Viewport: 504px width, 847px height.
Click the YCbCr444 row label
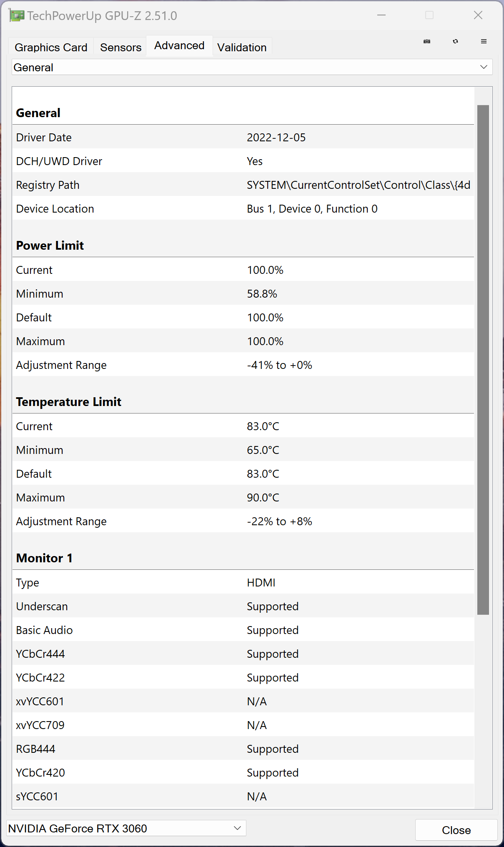(x=40, y=654)
